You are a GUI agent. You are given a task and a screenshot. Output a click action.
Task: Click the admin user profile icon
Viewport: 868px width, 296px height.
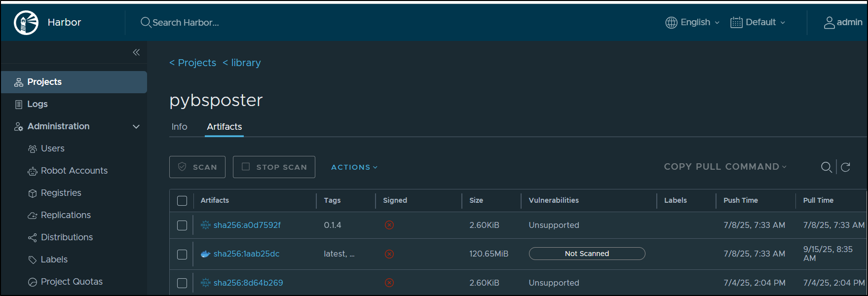pyautogui.click(x=829, y=23)
